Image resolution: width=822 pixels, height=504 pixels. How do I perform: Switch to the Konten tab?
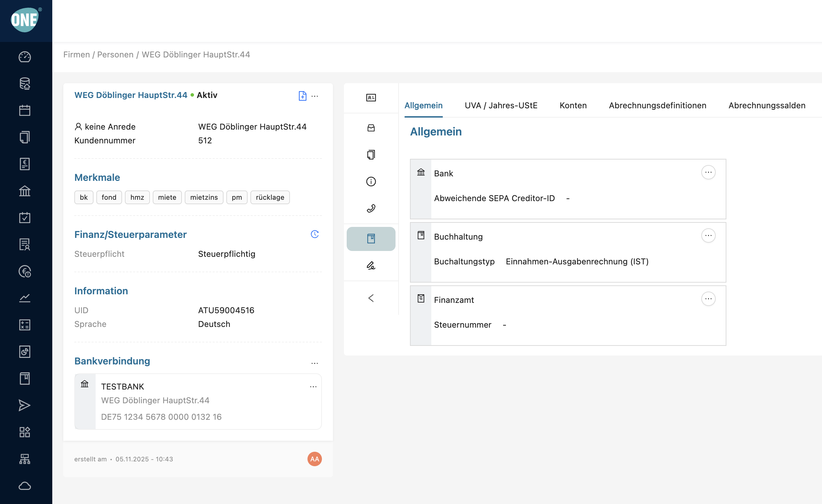pos(573,106)
